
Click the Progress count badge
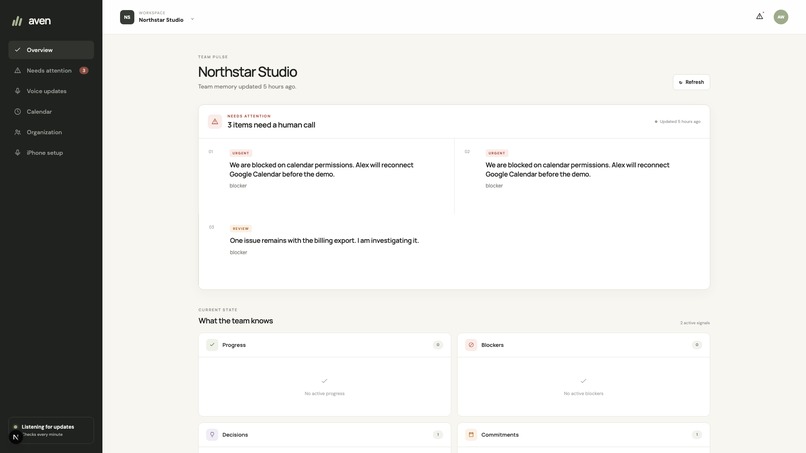[x=438, y=345]
